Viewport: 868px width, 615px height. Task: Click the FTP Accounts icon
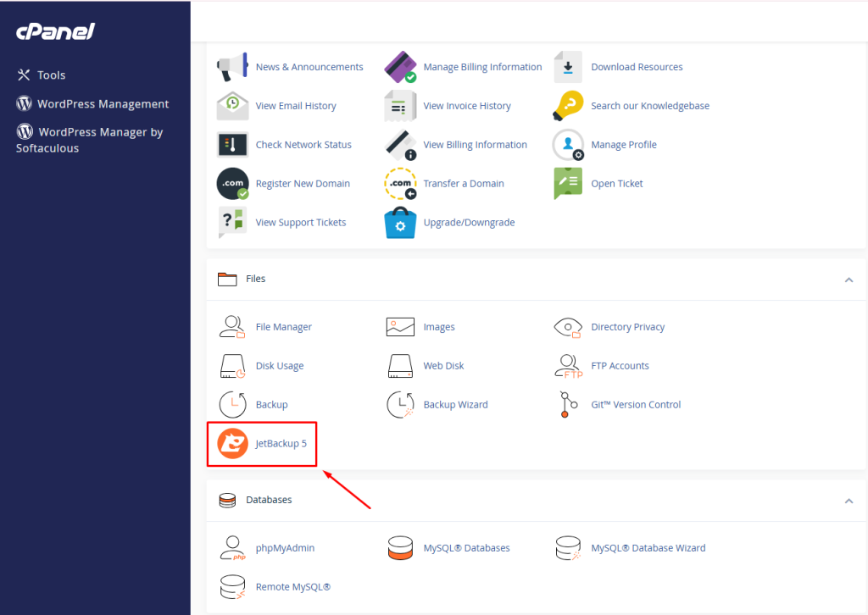(568, 366)
